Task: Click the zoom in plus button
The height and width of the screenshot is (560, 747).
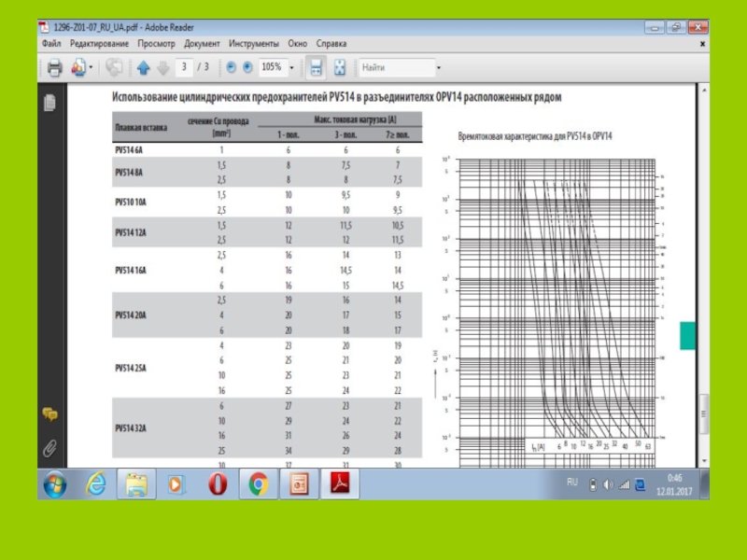Action: pos(247,67)
